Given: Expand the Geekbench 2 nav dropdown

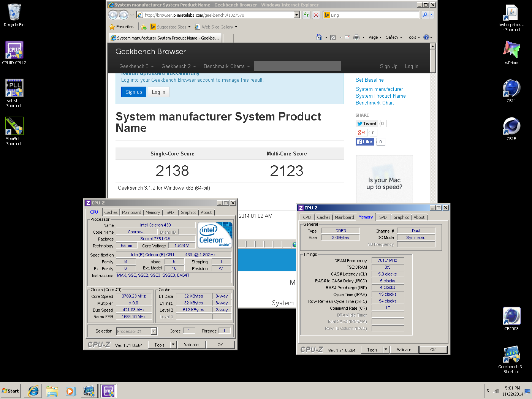Looking at the screenshot, I should click(179, 66).
